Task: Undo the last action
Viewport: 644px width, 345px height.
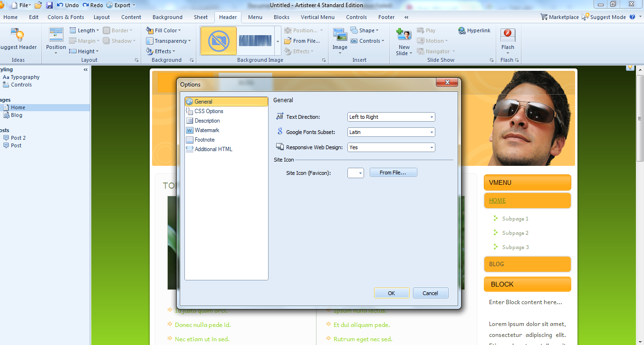Action: click(x=67, y=5)
